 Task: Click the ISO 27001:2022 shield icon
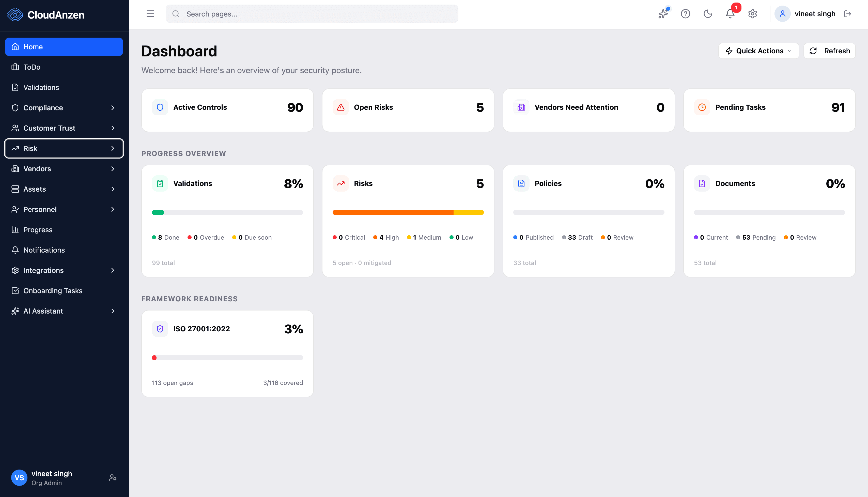click(160, 329)
